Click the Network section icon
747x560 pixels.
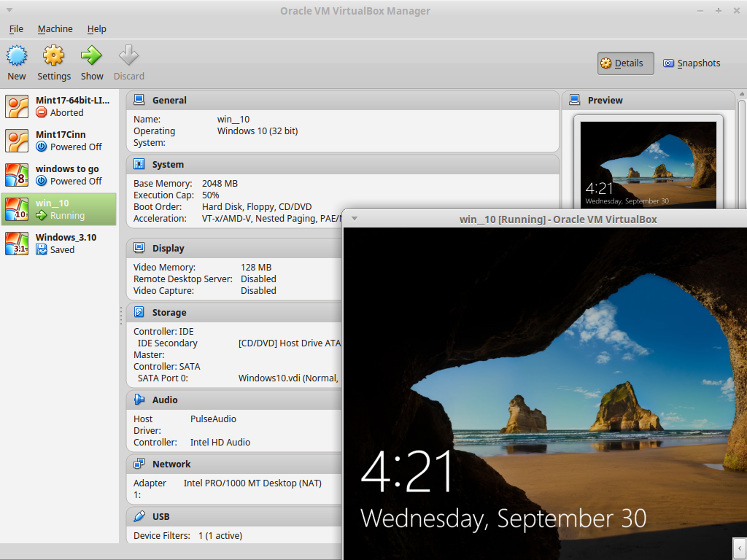(x=139, y=464)
